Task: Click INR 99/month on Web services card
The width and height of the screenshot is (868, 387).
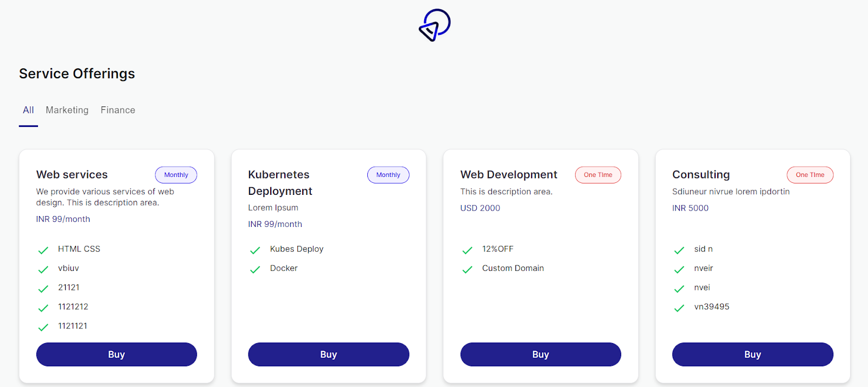Action: (63, 219)
